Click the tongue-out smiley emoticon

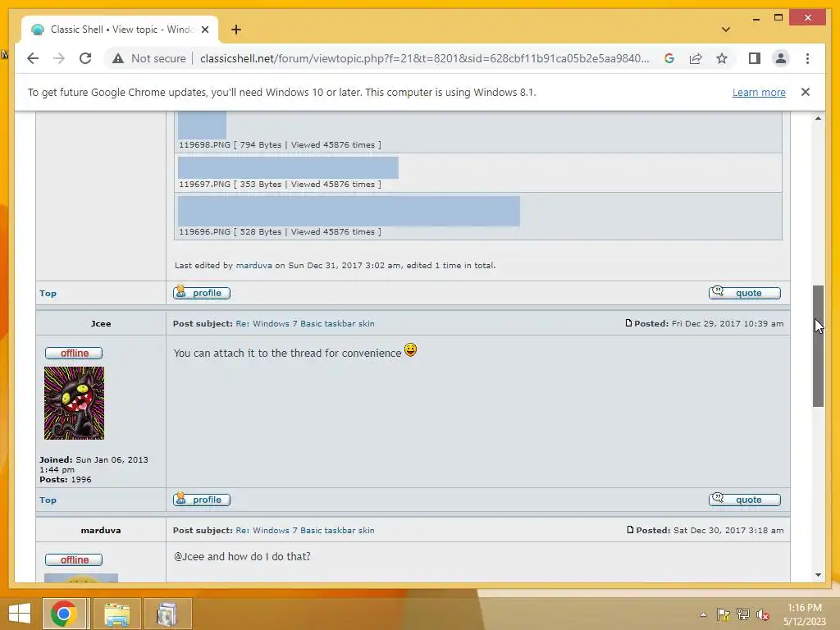pos(410,349)
